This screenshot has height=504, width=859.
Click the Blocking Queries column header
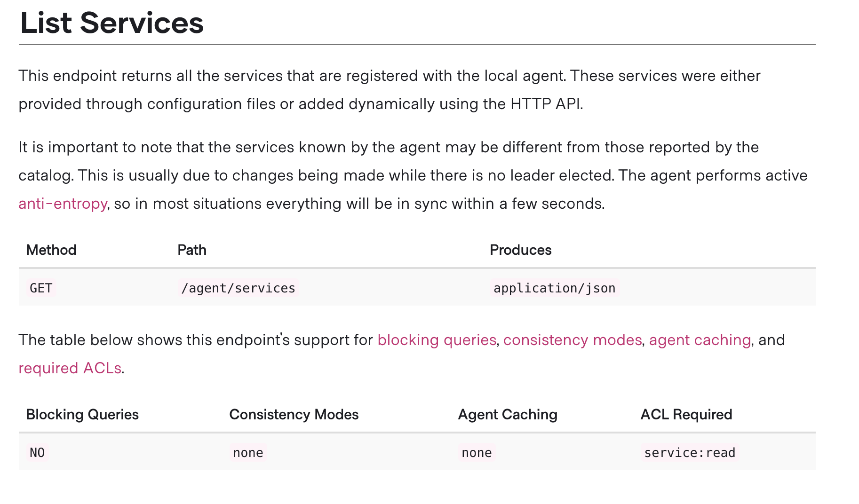click(82, 414)
